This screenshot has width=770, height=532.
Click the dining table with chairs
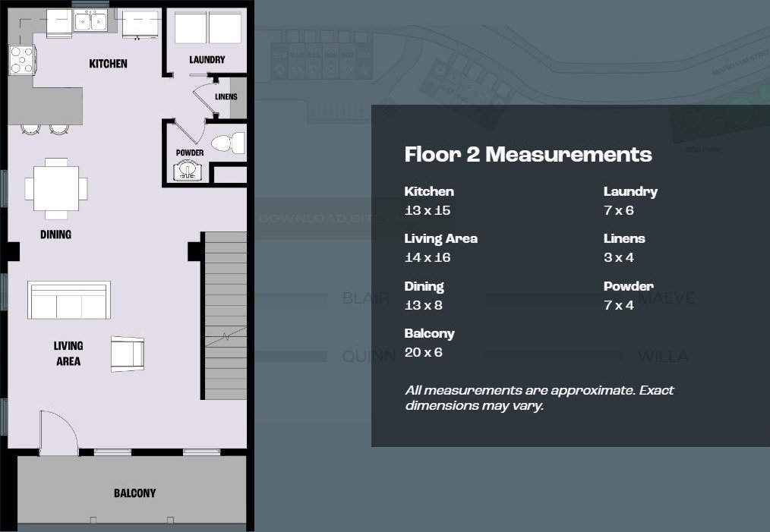click(x=56, y=188)
